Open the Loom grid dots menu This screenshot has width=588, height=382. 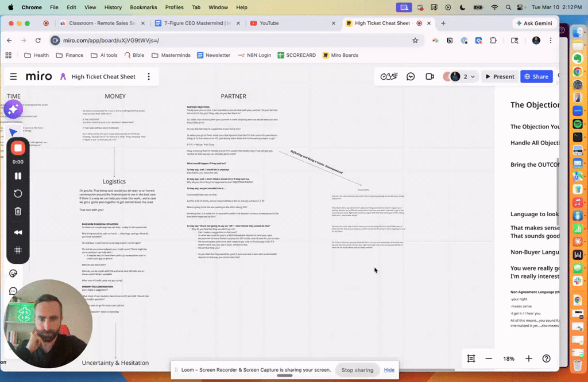(18, 250)
